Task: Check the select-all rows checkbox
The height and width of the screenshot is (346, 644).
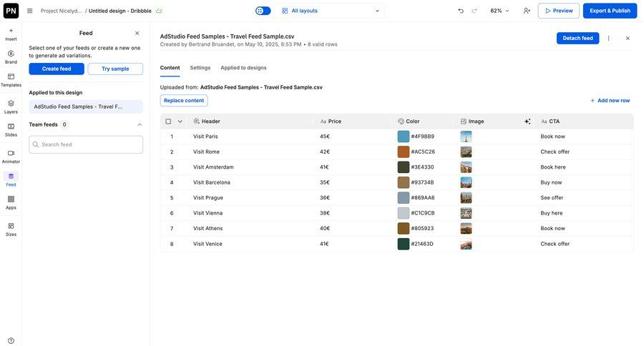Action: 168,122
